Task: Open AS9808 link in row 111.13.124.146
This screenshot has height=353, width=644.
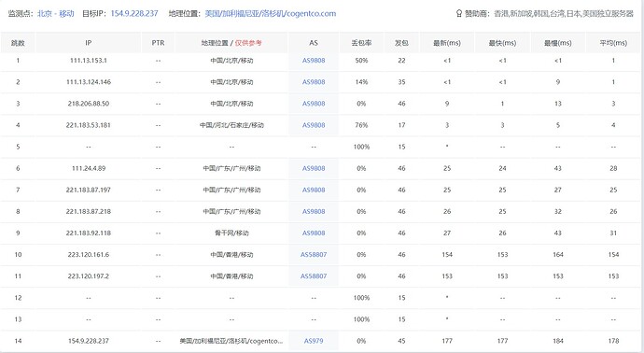Action: (x=314, y=82)
